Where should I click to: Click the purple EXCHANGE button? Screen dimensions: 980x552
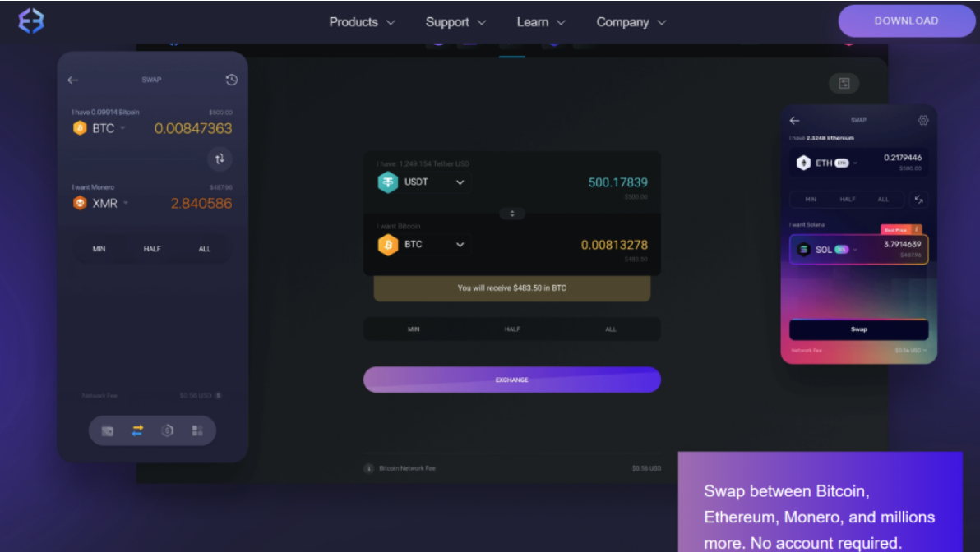pos(512,379)
